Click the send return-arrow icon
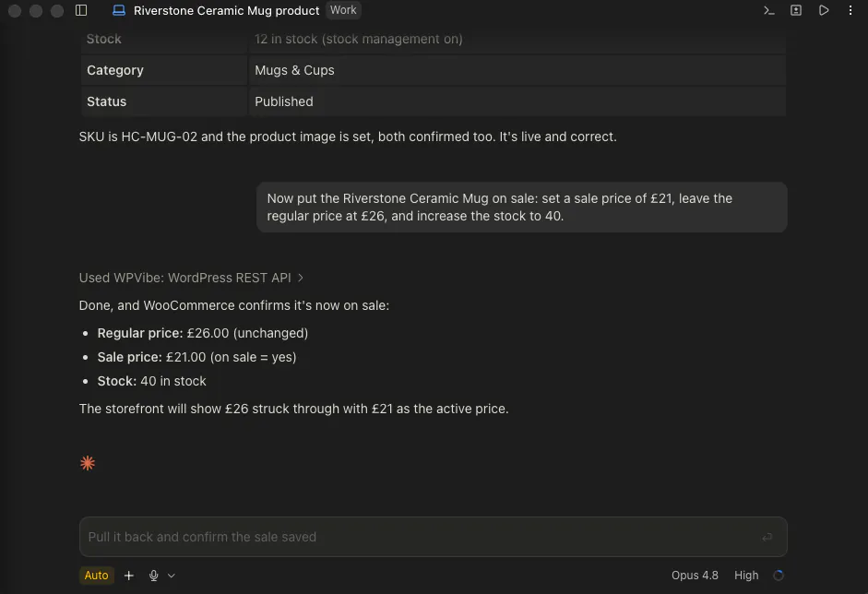 point(767,537)
